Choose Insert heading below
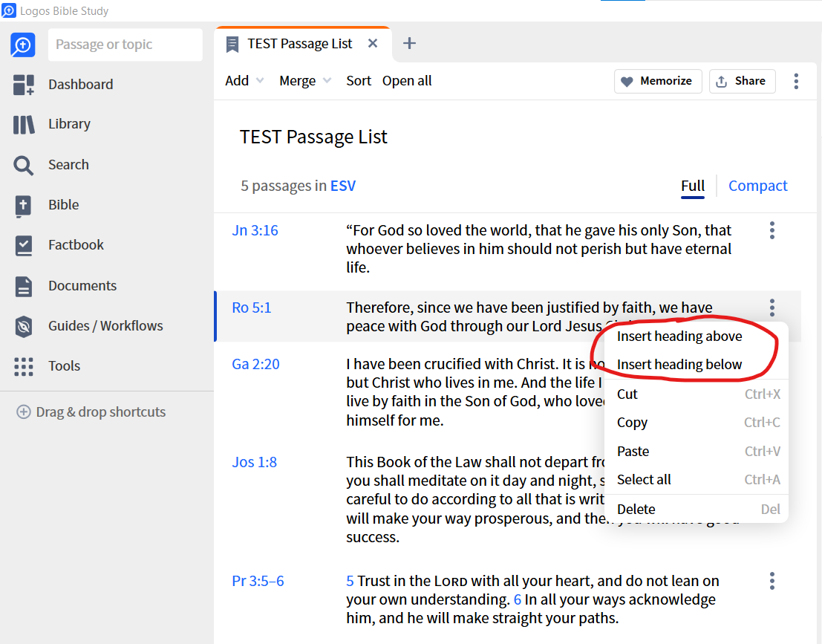The width and height of the screenshot is (822, 644). [x=679, y=365]
